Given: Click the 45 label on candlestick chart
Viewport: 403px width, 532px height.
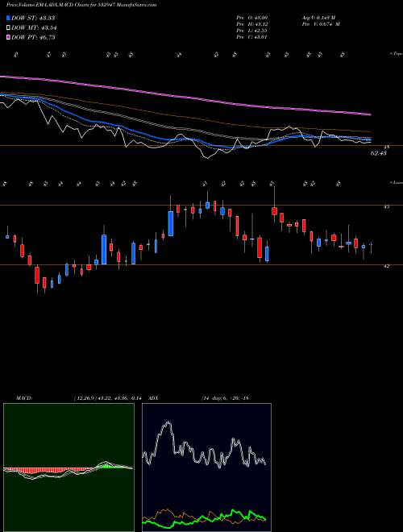Looking at the screenshot, I should click(386, 206).
